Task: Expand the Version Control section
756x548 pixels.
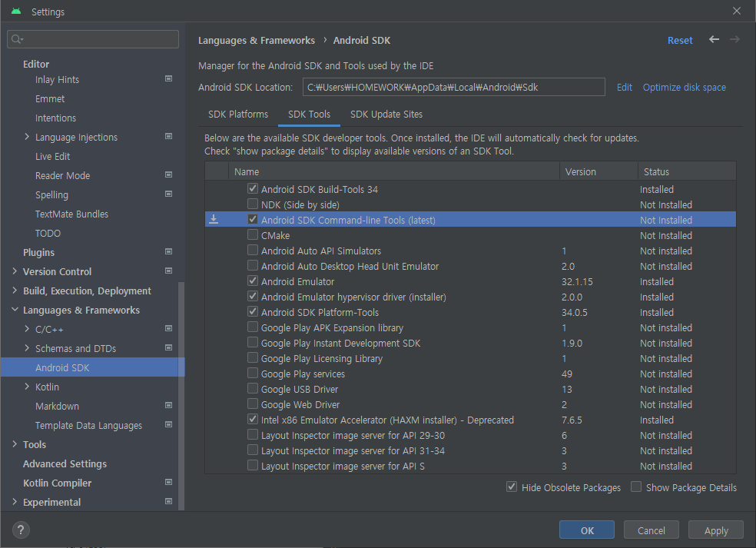Action: (15, 271)
